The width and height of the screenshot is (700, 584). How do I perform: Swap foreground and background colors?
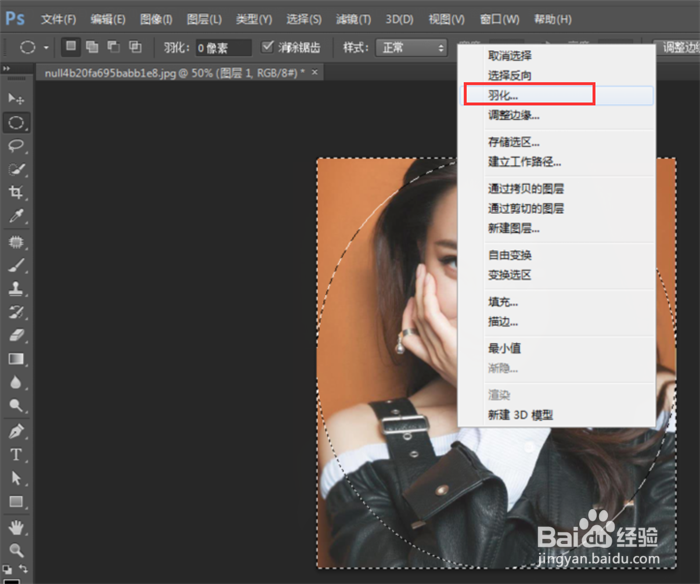23,568
